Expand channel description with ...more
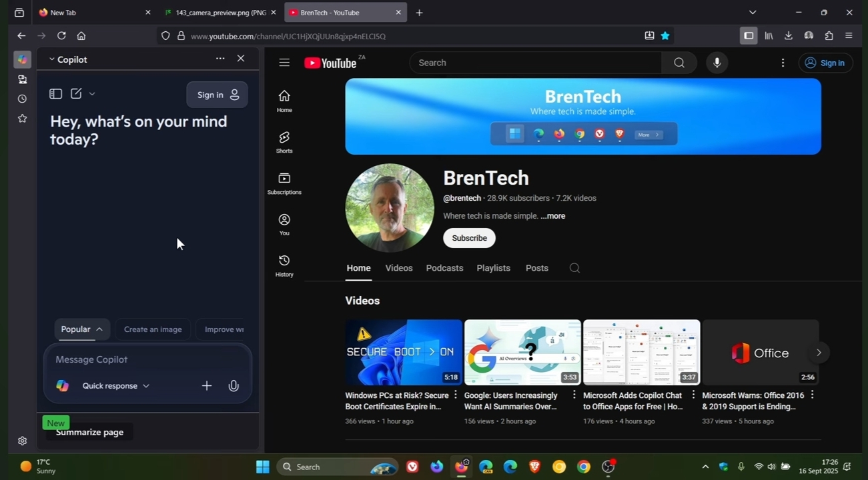 point(553,216)
